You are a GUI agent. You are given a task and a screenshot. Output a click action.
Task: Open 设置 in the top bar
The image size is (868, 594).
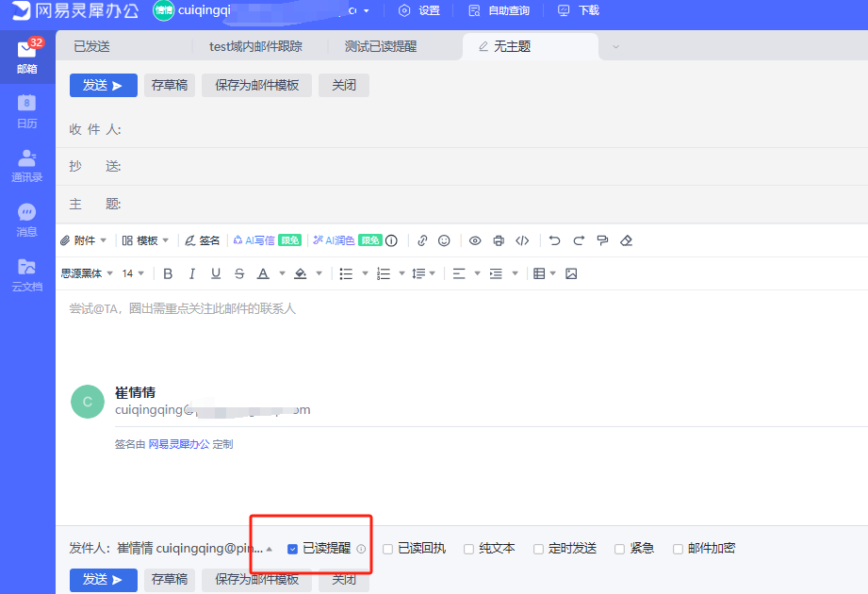pos(419,10)
